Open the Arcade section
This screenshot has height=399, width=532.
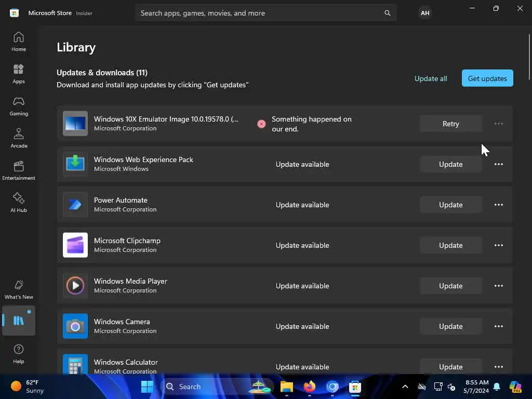click(x=19, y=138)
